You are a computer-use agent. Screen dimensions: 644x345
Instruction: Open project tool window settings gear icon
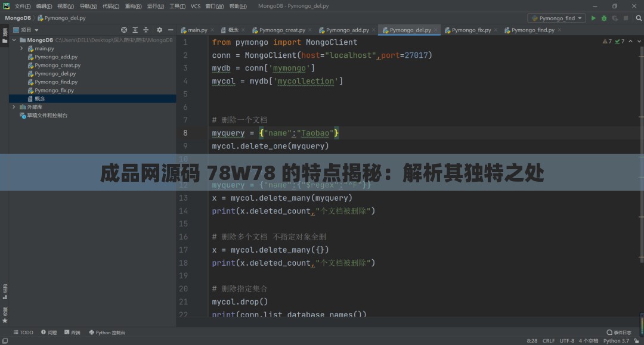[159, 29]
